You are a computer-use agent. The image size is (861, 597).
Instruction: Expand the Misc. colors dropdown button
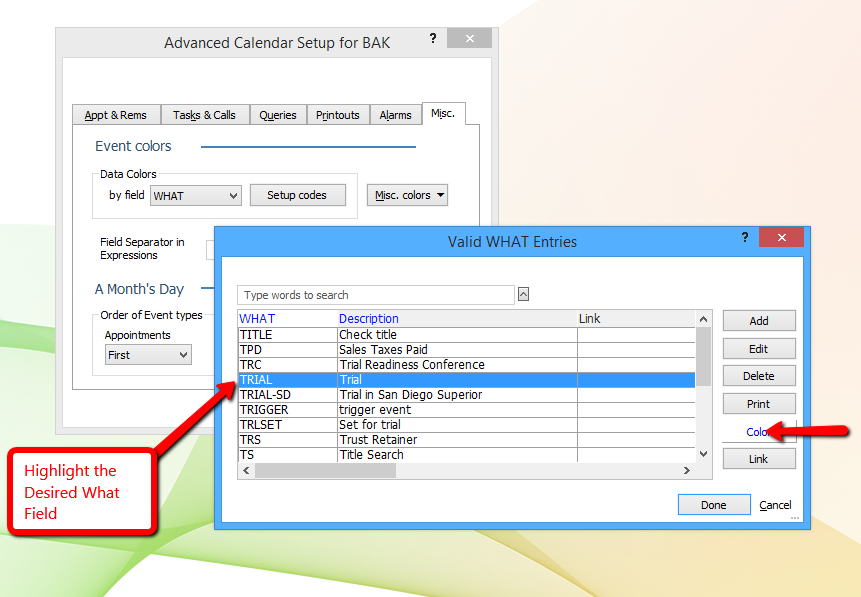click(407, 195)
